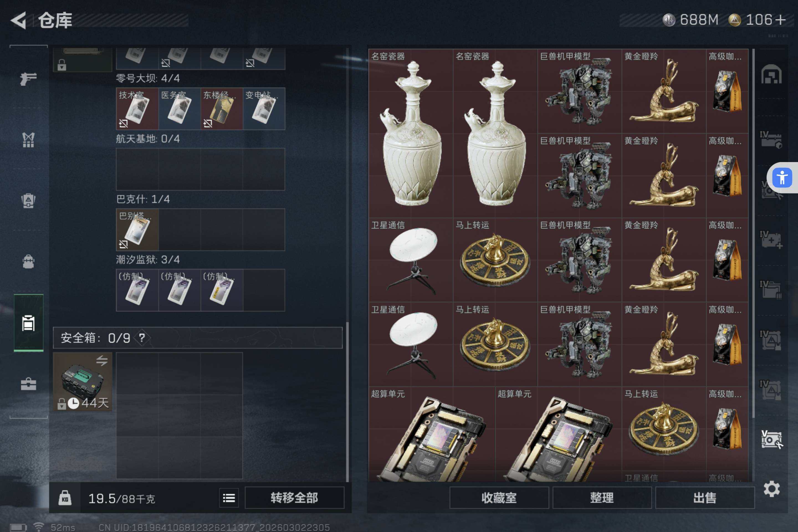Open the 收藏室 collection room

pos(499,498)
